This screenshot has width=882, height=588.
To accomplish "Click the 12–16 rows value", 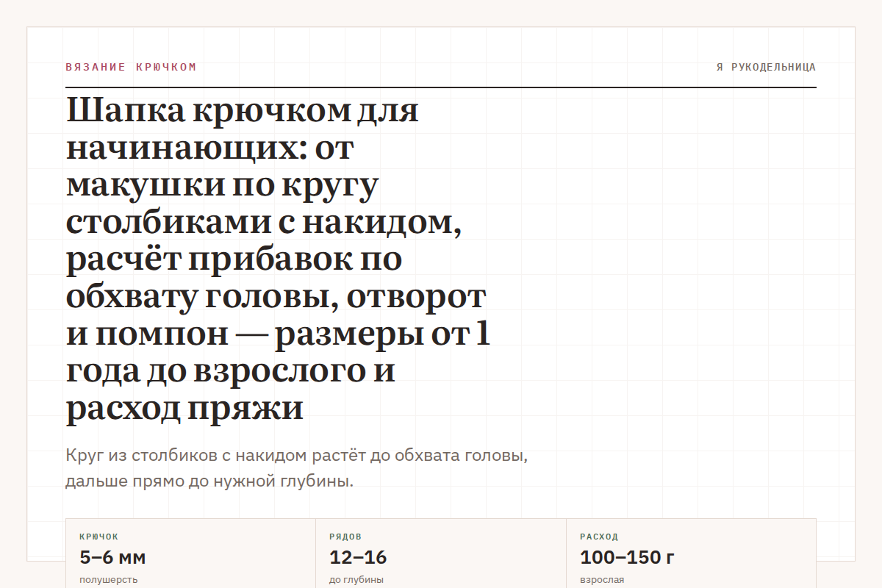I will pos(358,557).
